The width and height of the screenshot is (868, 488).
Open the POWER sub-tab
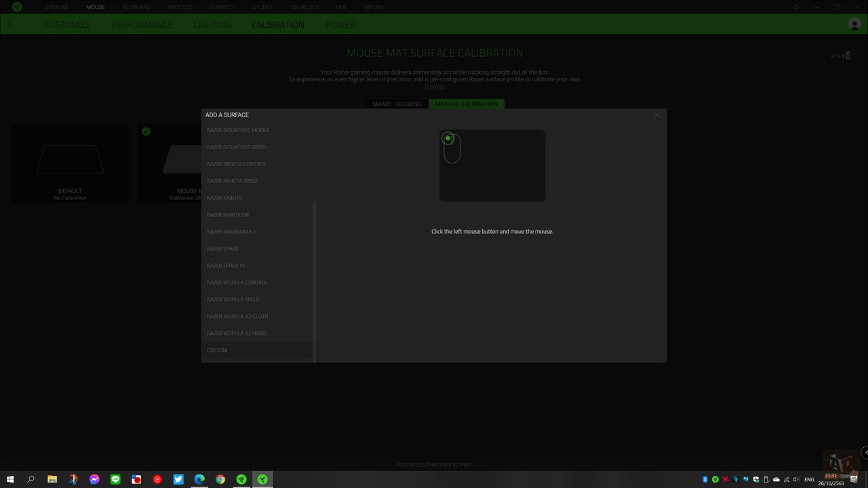tap(340, 24)
